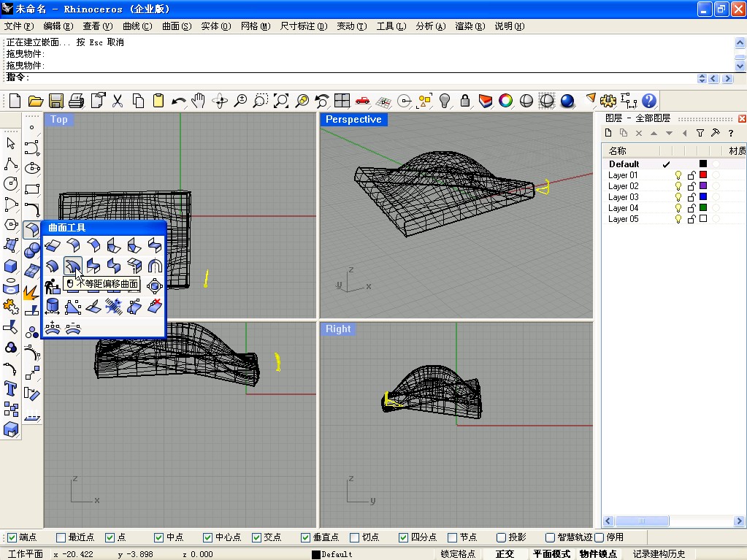Click the 物件锁点 status bar button
Image resolution: width=747 pixels, height=560 pixels.
[x=598, y=554]
